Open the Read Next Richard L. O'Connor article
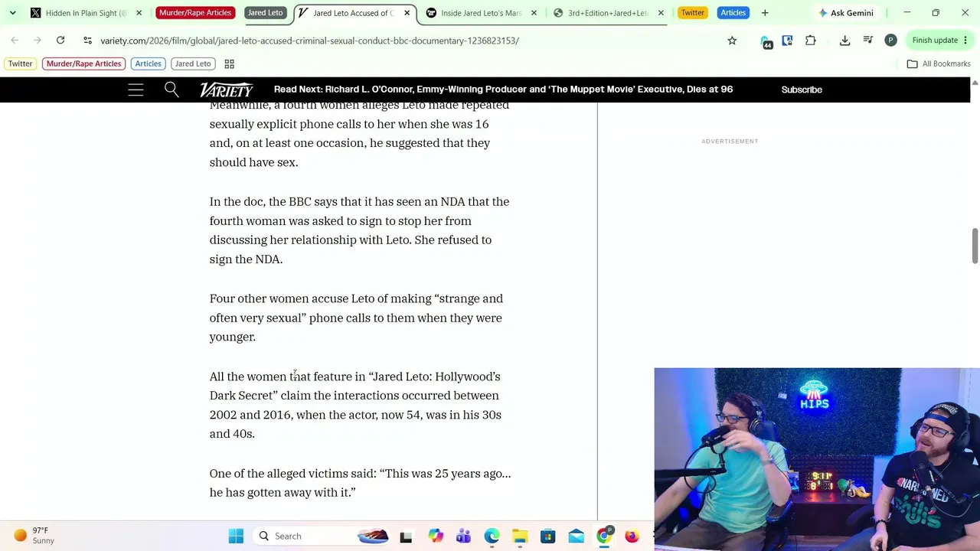 tap(503, 90)
